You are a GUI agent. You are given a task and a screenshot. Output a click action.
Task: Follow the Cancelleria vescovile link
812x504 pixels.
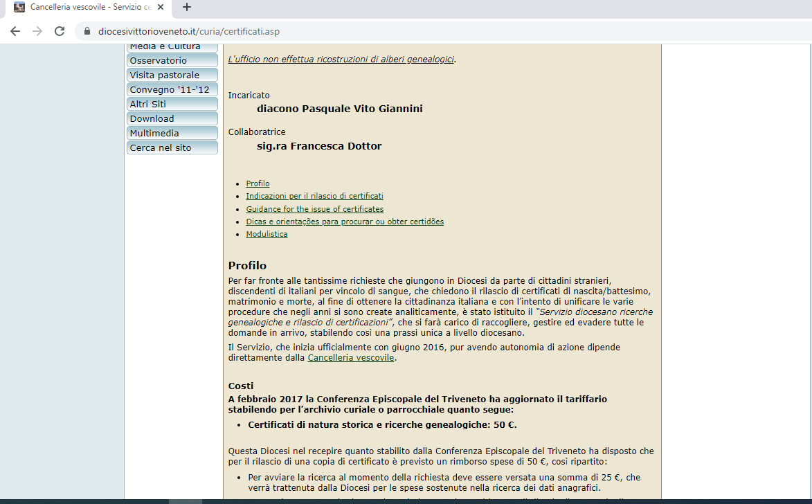pos(350,357)
